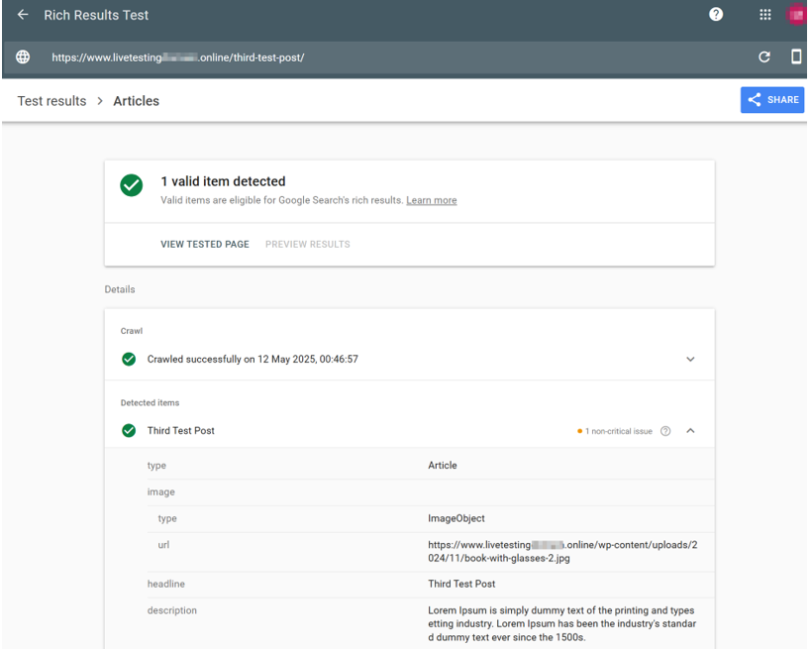Select the Test results breadcrumb
812x649 pixels.
[x=51, y=100]
